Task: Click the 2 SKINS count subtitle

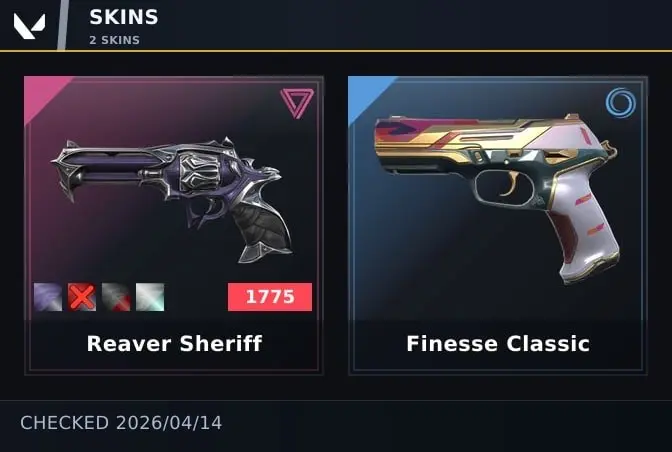Action: pyautogui.click(x=114, y=40)
